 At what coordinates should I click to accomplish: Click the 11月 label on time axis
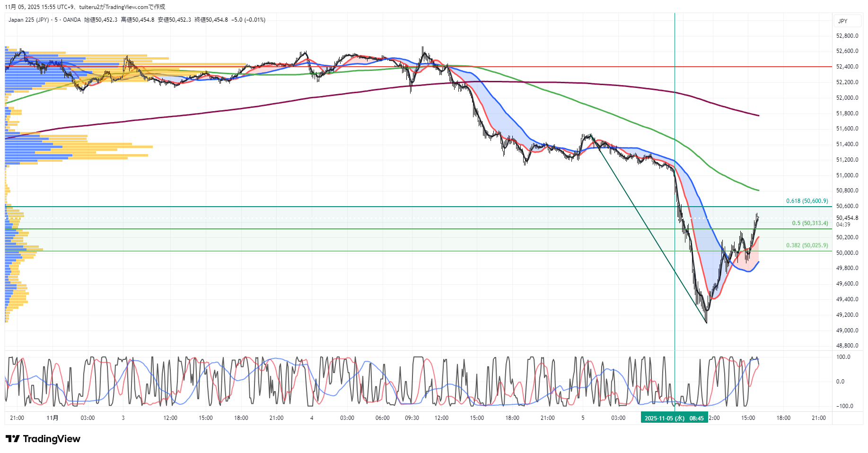tap(53, 418)
